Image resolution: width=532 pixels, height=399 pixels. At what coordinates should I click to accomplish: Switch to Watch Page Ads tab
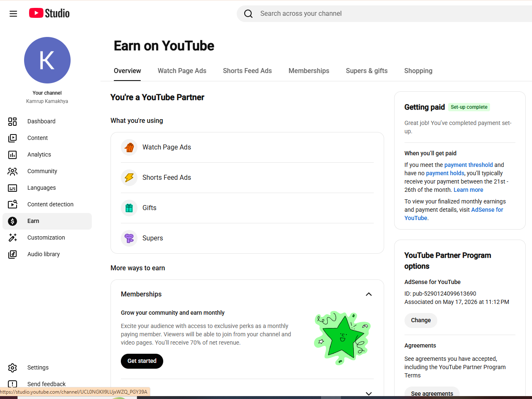(182, 71)
